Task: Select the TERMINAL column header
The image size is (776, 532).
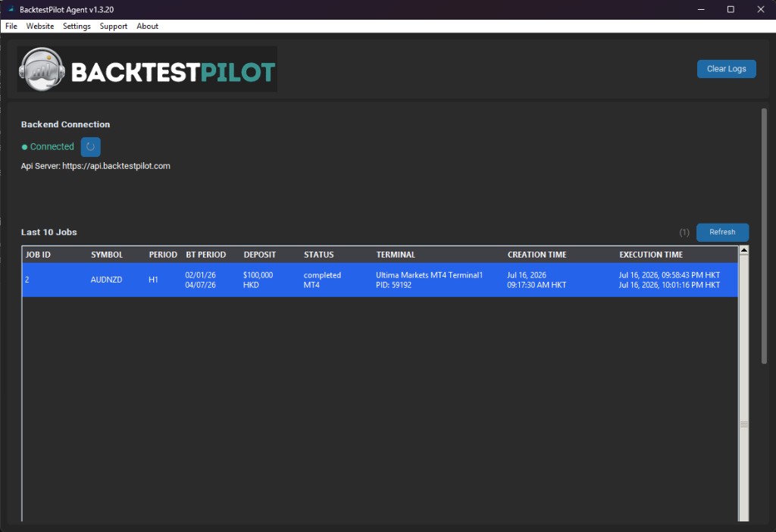Action: pos(396,255)
